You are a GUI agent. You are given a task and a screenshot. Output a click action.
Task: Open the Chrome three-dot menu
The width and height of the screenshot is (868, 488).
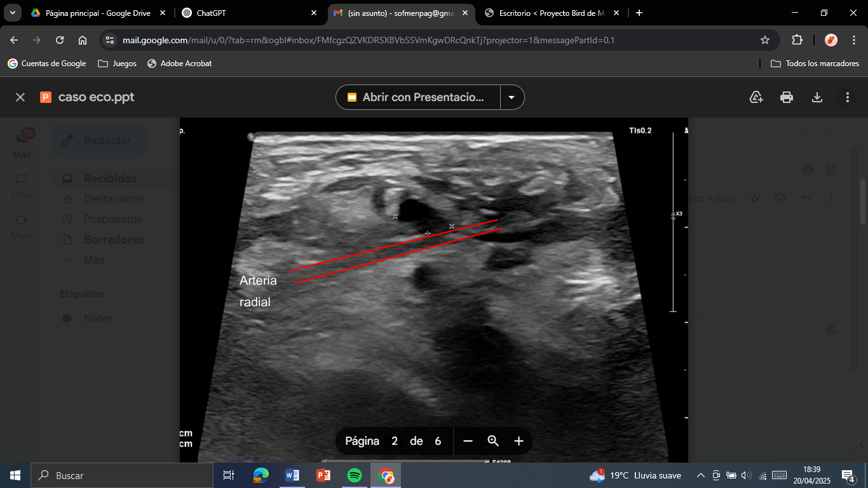coord(853,40)
